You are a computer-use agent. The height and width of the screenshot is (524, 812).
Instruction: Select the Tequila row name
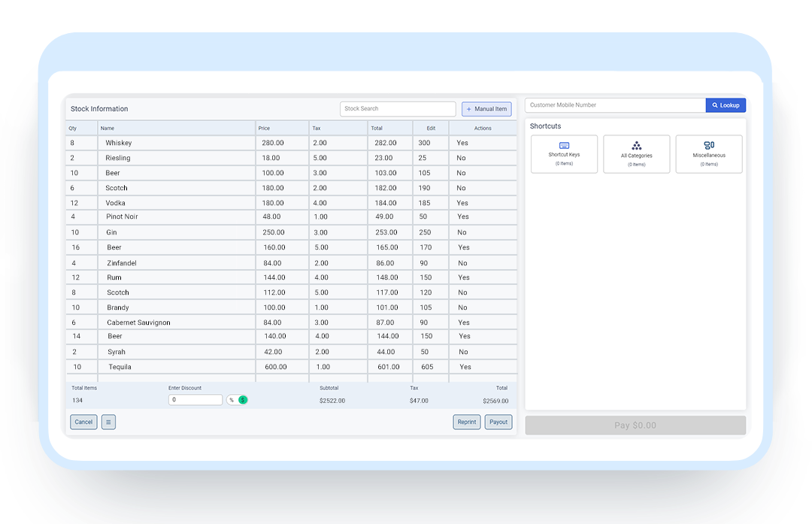[x=120, y=367]
